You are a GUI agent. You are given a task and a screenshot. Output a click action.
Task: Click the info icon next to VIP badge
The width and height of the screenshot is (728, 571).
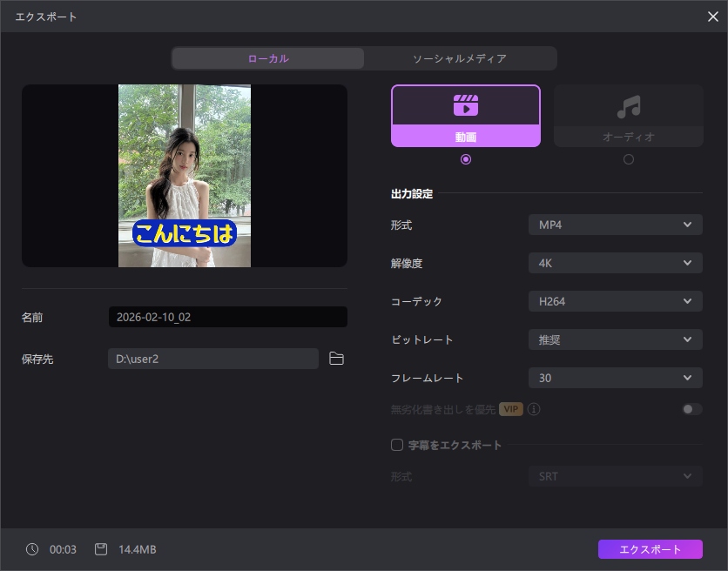coord(534,409)
